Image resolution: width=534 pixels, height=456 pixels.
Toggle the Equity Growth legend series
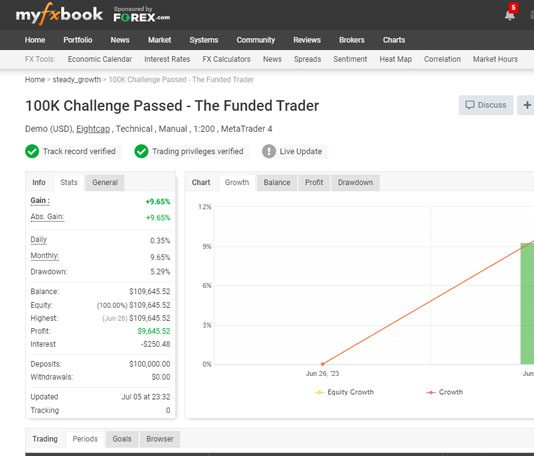pos(344,392)
